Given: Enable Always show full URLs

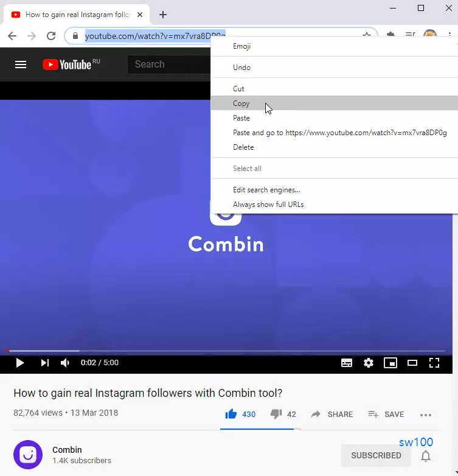Looking at the screenshot, I should pyautogui.click(x=335, y=205).
